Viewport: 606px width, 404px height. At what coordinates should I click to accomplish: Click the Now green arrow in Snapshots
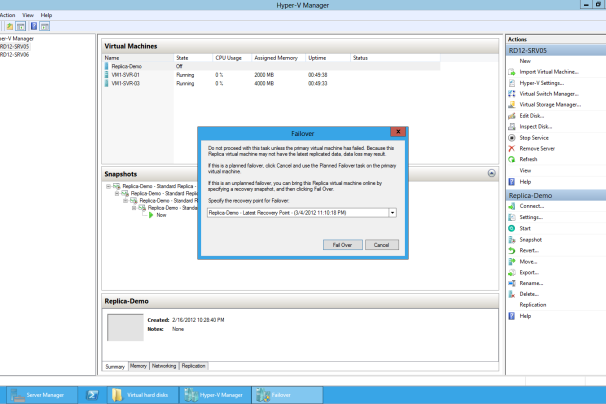click(151, 215)
